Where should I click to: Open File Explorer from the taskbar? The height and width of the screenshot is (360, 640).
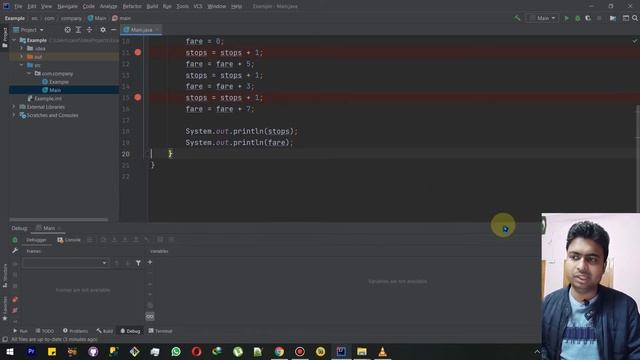[x=362, y=351]
